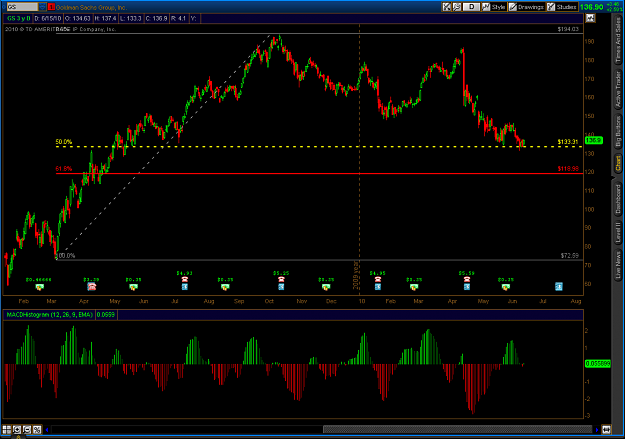
Task: Open the Studies menu
Action: [562, 6]
